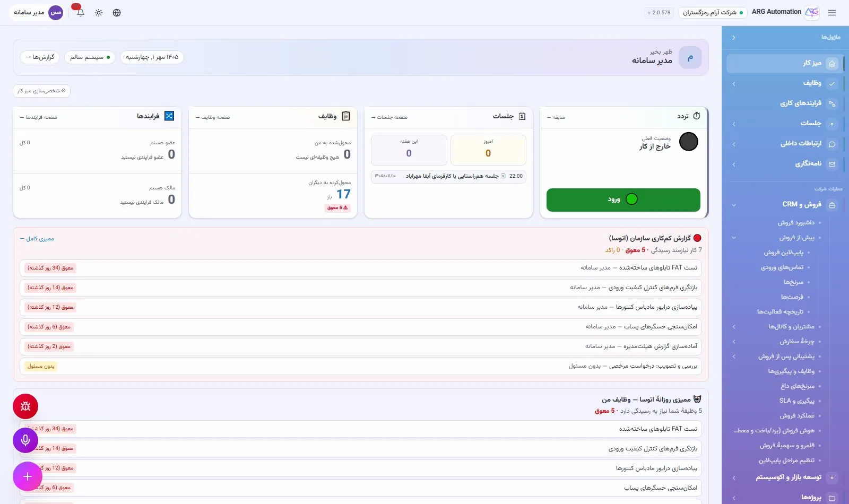This screenshot has width=849, height=504.
Task: Click the ARG Automation logo
Action: pos(812,12)
